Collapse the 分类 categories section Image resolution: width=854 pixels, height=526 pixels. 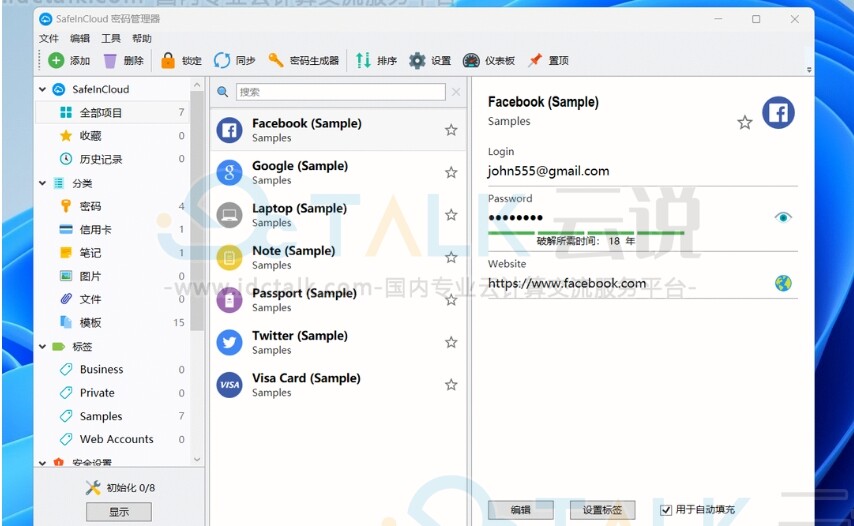[42, 184]
